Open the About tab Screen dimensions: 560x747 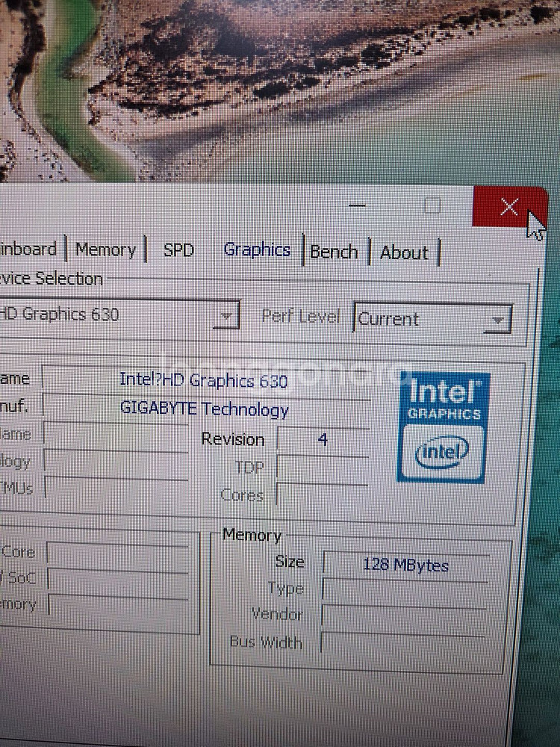[404, 252]
